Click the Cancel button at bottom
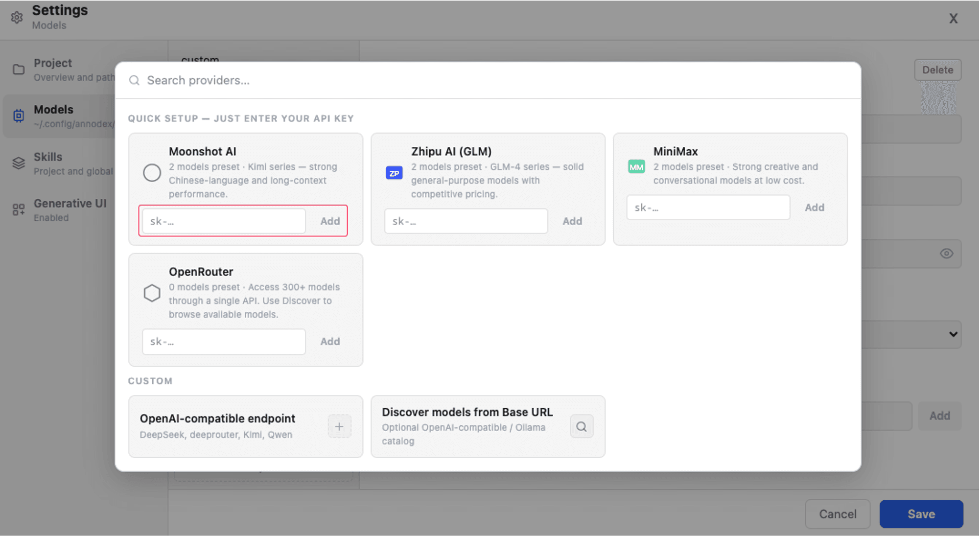 [x=838, y=514]
